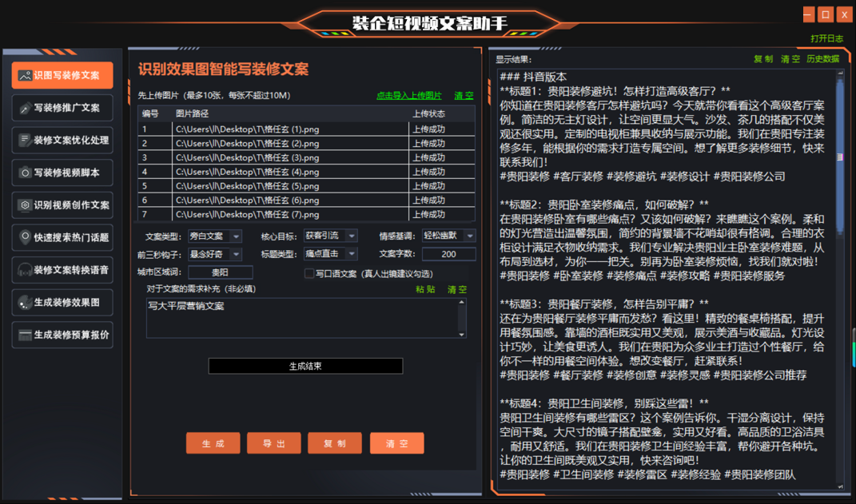Image resolution: width=856 pixels, height=504 pixels.
Task: Click the requirement box scroll down arrow
Action: coord(462,335)
